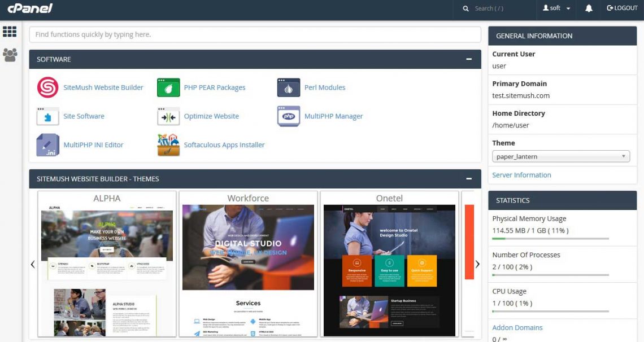Click the Site Software icon
This screenshot has width=644, height=342.
[47, 116]
